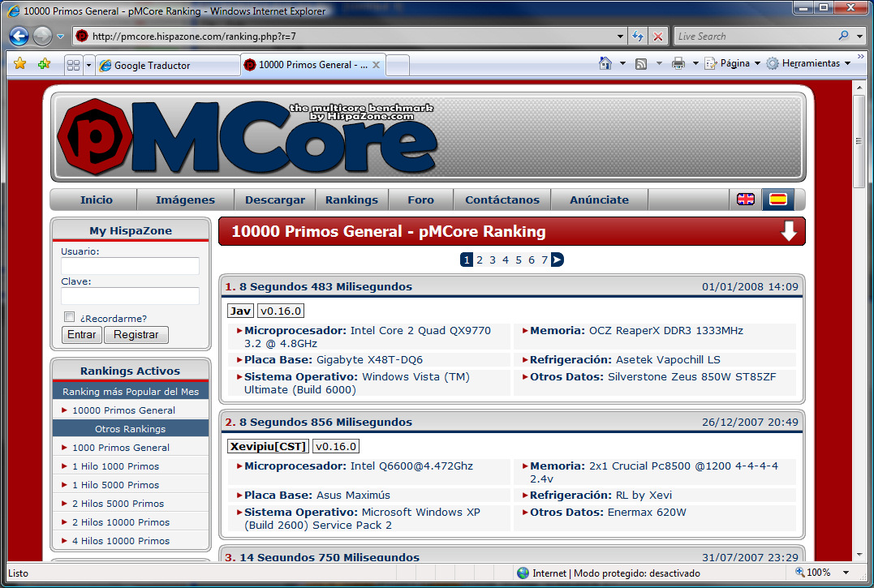This screenshot has width=874, height=588.
Task: Click the Home icon in the toolbar
Action: click(x=605, y=63)
